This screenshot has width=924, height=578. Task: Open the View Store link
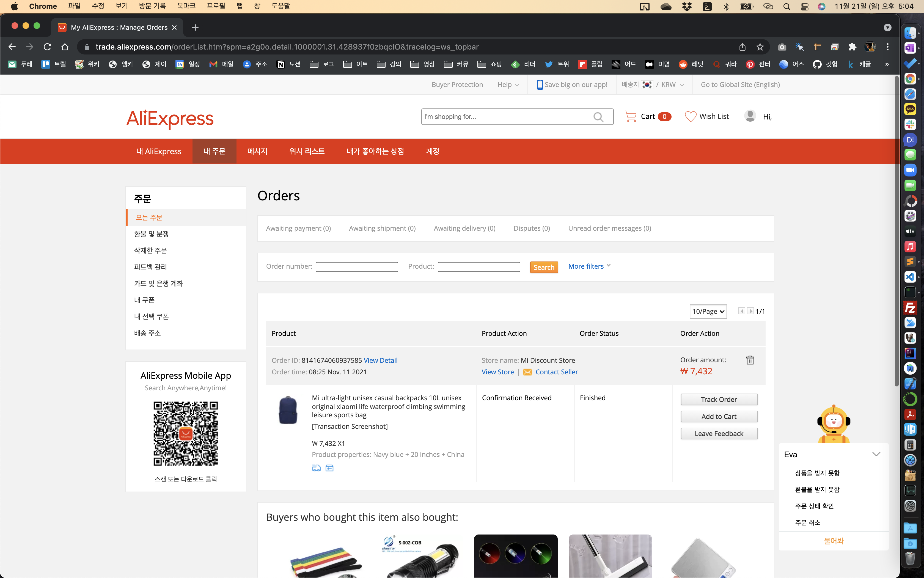[x=497, y=372]
